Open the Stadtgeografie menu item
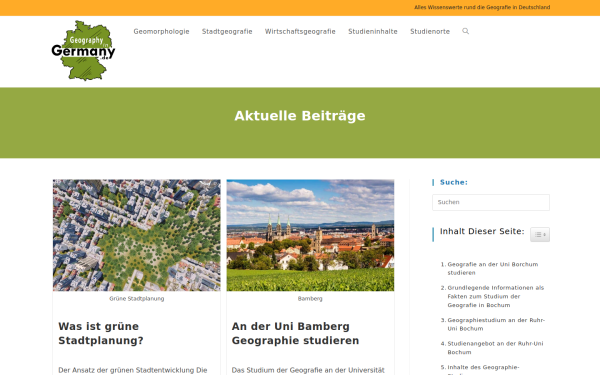Image resolution: width=600 pixels, height=375 pixels. point(227,31)
